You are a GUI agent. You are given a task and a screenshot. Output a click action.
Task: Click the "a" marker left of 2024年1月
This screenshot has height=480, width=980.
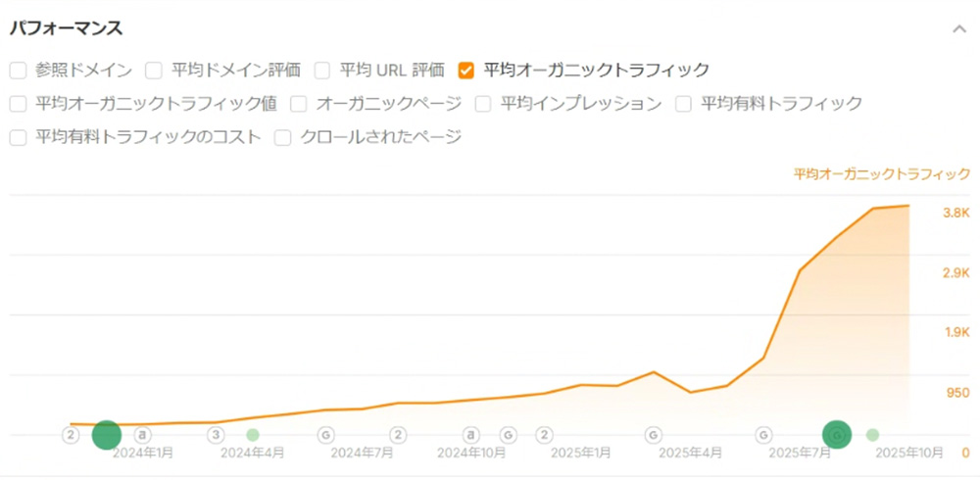point(143,435)
